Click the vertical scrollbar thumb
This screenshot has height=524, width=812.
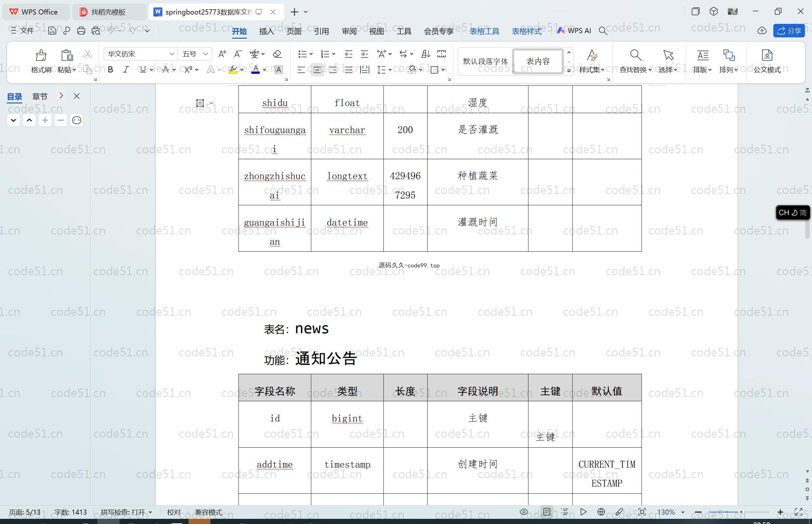point(807,229)
